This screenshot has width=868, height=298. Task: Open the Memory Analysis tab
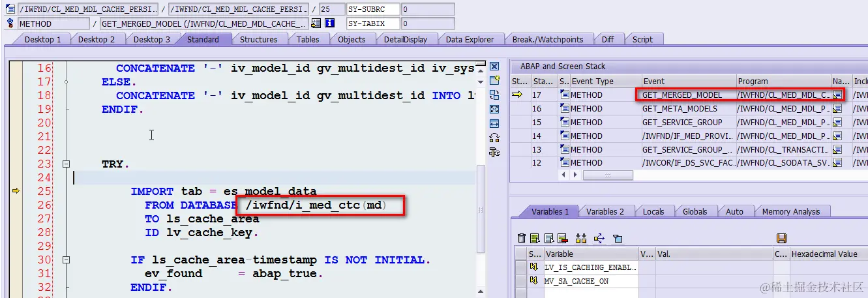(x=790, y=211)
